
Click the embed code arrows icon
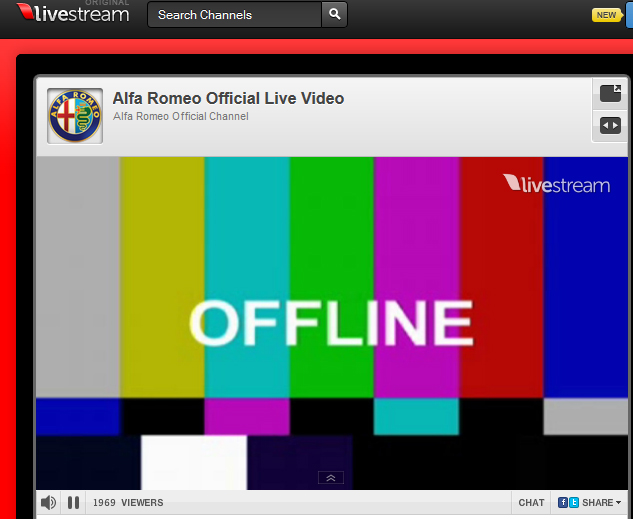click(610, 126)
